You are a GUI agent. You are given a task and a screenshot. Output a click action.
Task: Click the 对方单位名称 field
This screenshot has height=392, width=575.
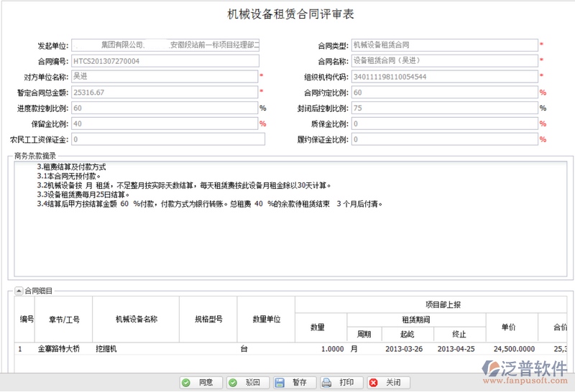(x=164, y=77)
